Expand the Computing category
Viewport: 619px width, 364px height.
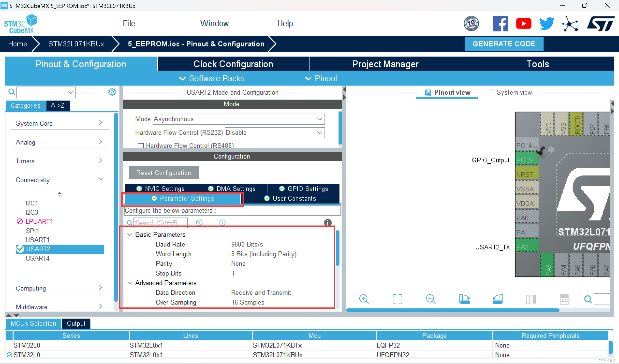click(x=60, y=288)
